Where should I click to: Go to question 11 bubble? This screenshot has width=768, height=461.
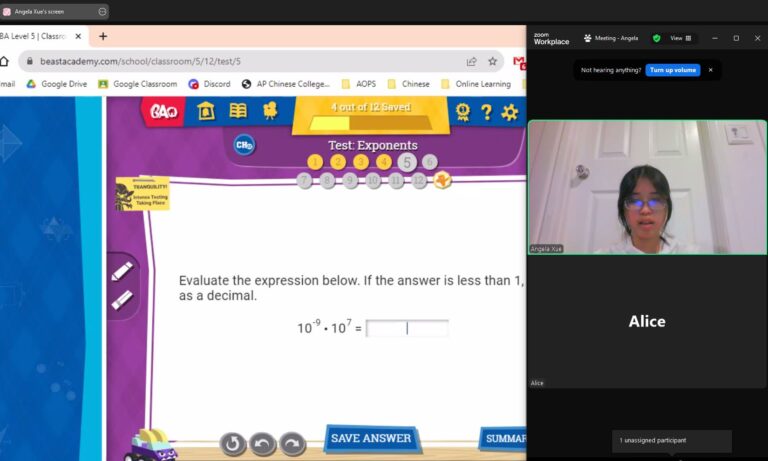396,181
